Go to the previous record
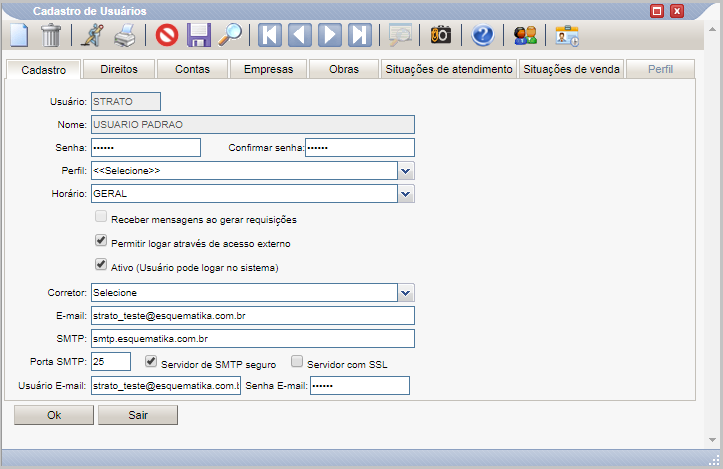 300,35
